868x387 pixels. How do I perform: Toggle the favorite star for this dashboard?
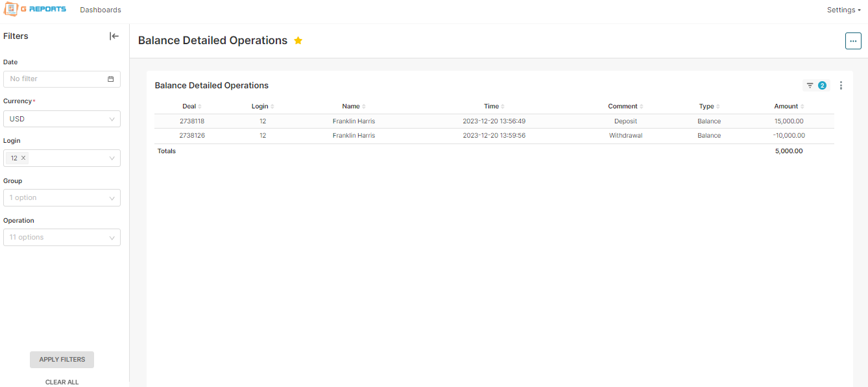click(x=298, y=40)
